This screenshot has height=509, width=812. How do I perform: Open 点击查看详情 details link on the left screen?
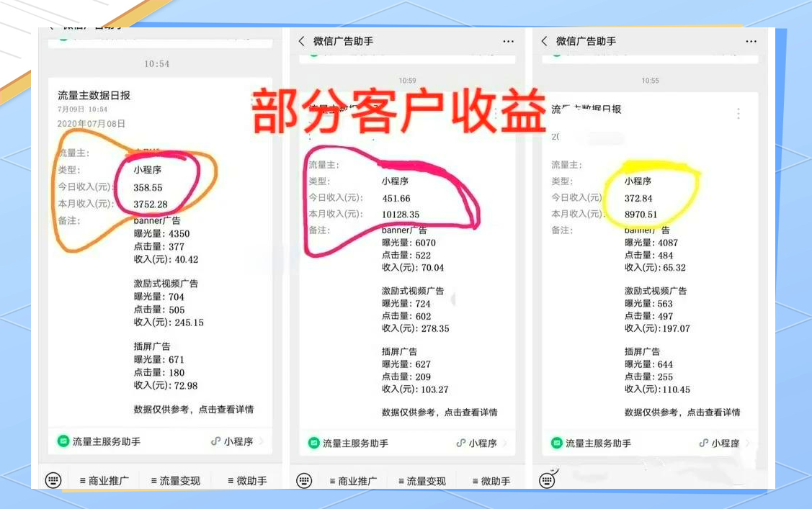pos(227,411)
